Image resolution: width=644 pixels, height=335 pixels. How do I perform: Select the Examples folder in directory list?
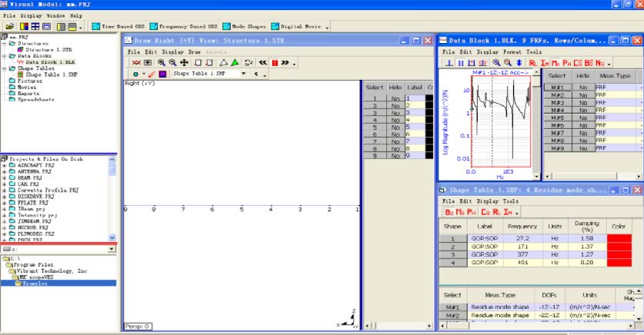(34, 283)
